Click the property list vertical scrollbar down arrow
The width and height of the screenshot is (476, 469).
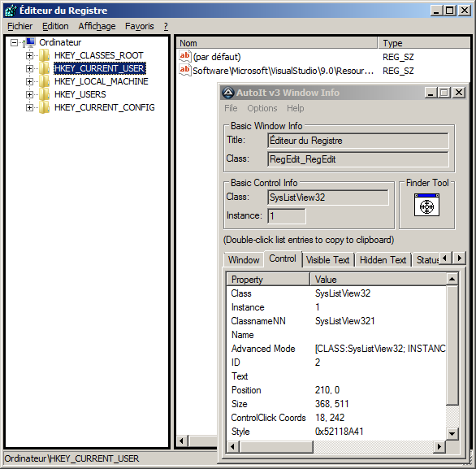point(452,433)
